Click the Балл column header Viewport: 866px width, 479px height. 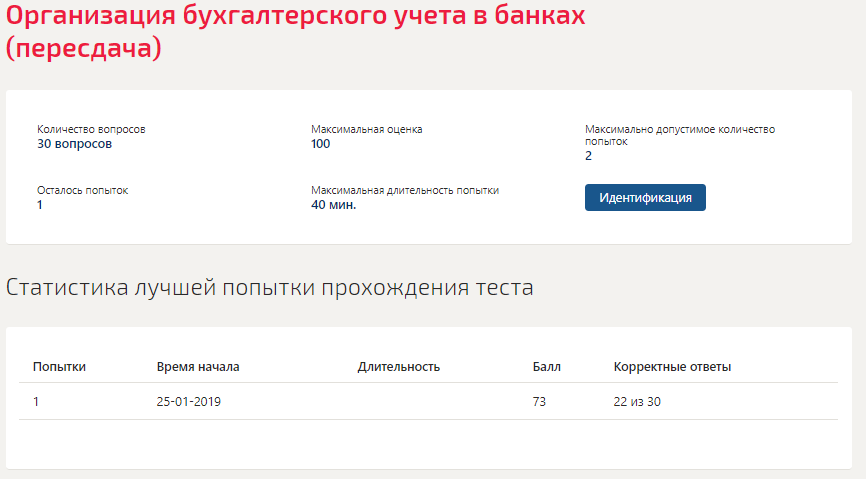pos(547,367)
